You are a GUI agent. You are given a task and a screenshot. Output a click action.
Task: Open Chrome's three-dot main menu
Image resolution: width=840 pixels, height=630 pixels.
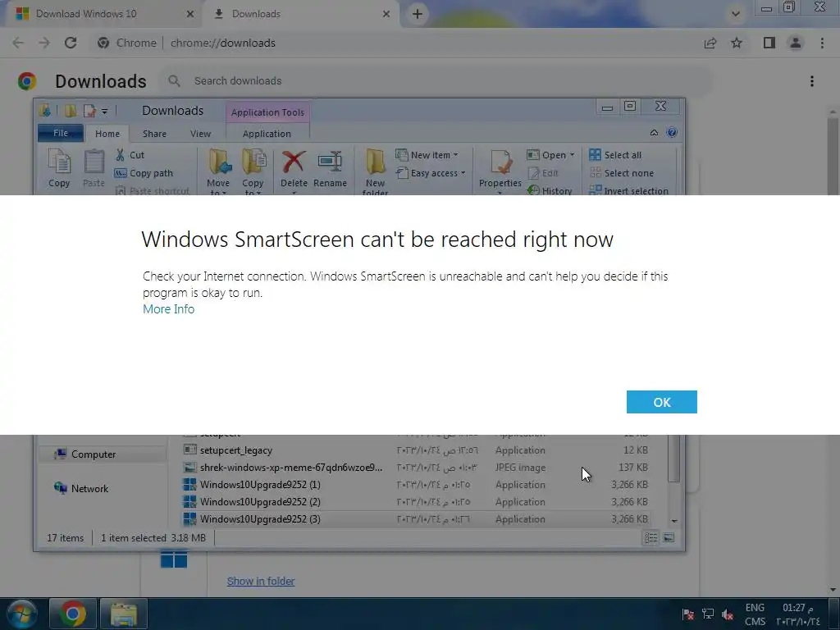[822, 43]
